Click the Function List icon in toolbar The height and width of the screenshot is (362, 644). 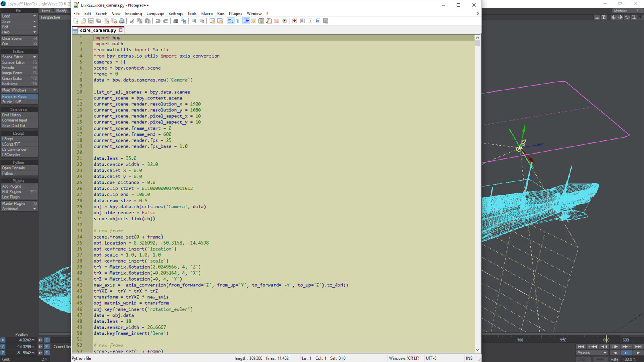click(269, 21)
